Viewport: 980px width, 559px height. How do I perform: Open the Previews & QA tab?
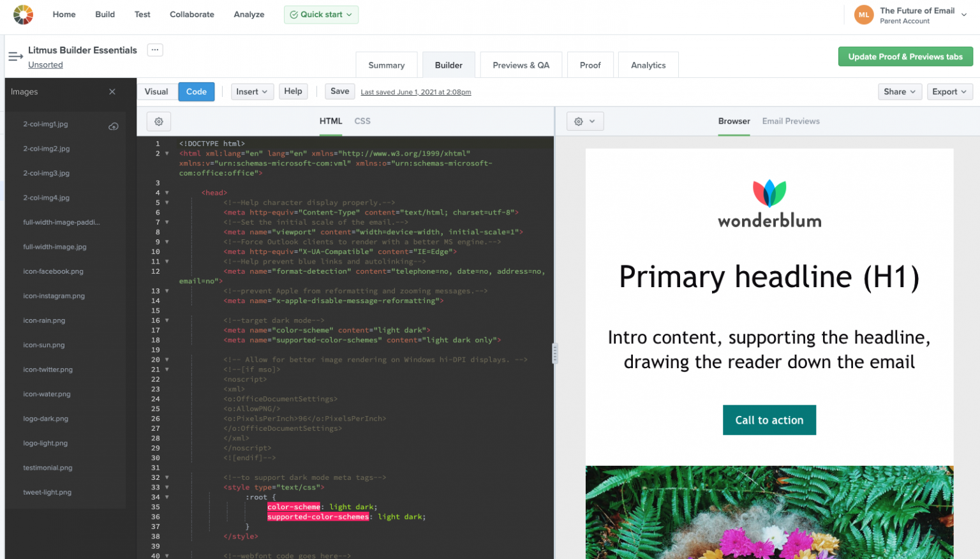(521, 64)
